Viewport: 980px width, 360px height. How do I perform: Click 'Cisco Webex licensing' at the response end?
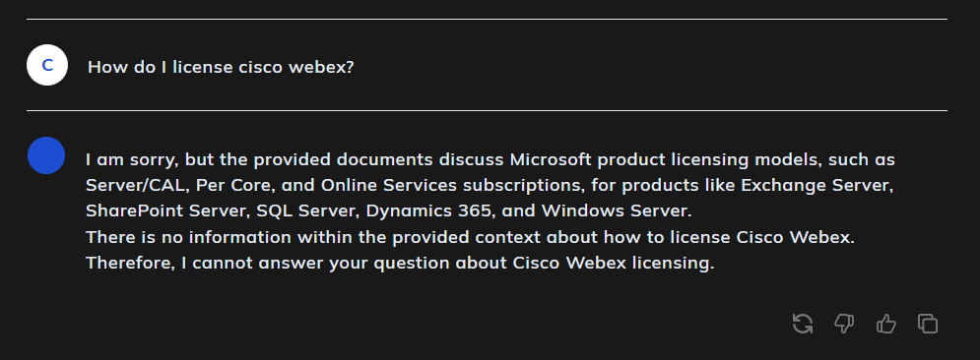[x=612, y=264]
